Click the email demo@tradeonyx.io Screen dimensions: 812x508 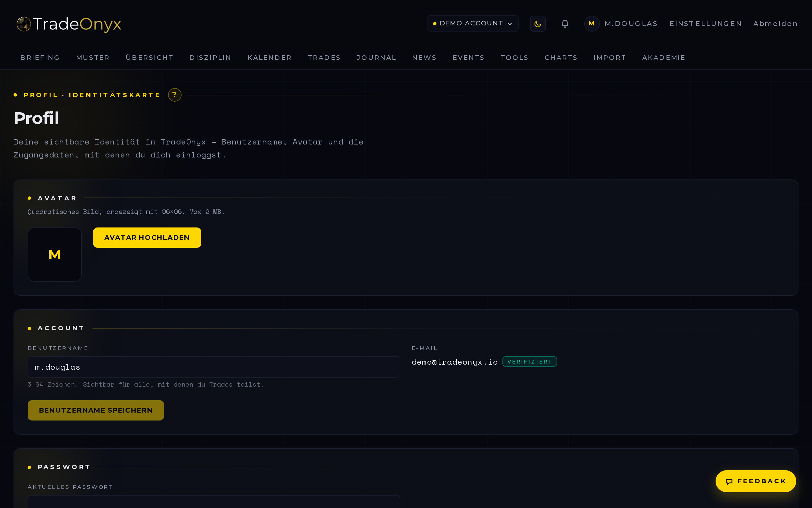click(x=454, y=362)
